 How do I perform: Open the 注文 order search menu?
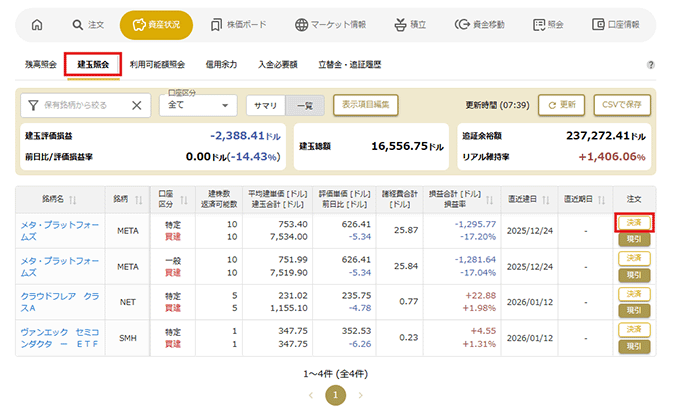pyautogui.click(x=89, y=25)
